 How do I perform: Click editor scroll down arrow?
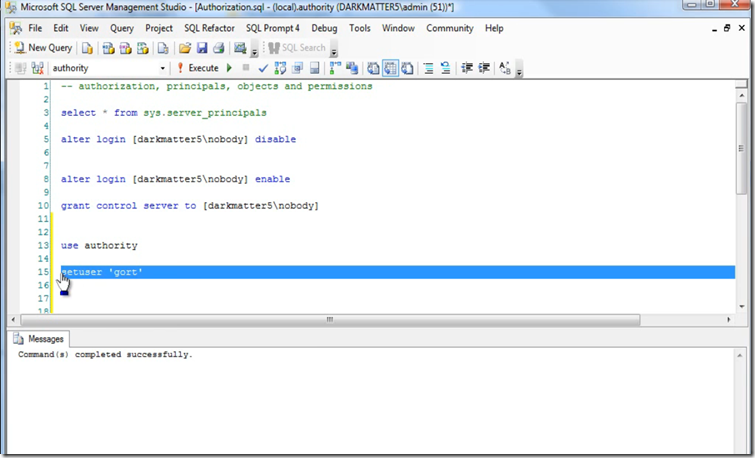point(742,306)
